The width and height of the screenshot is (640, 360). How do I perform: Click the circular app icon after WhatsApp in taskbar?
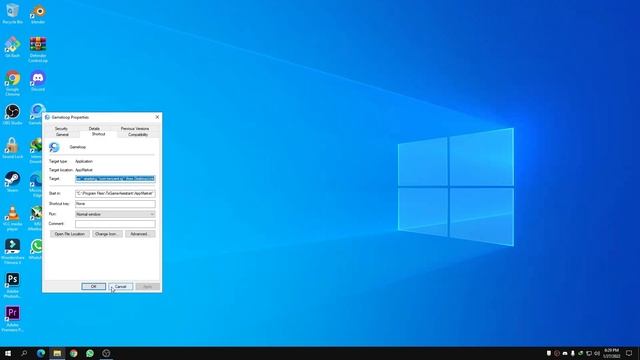pyautogui.click(x=106, y=353)
